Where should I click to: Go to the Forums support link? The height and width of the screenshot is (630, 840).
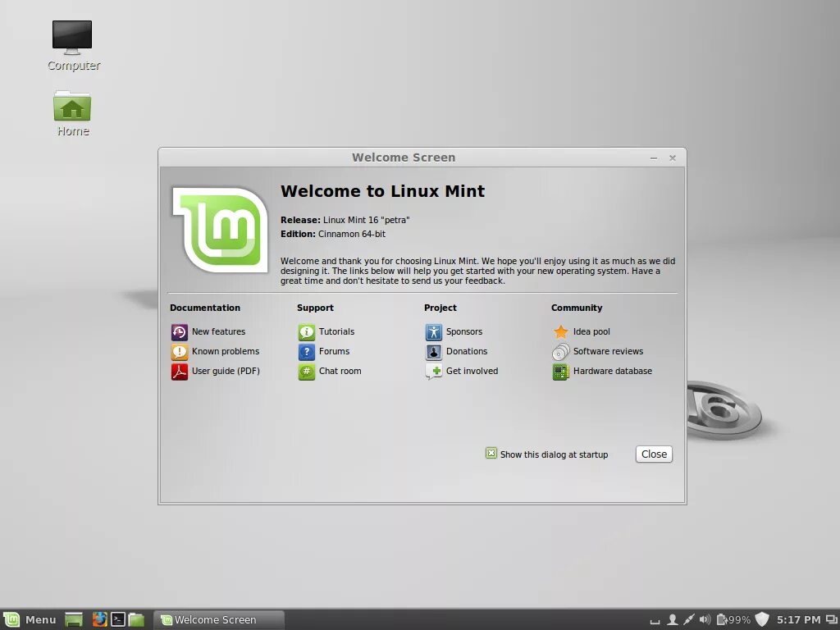(x=324, y=351)
